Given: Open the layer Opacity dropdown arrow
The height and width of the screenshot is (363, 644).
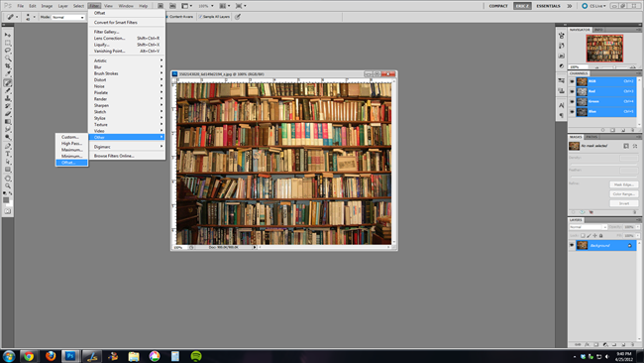Looking at the screenshot, I should pyautogui.click(x=638, y=227).
